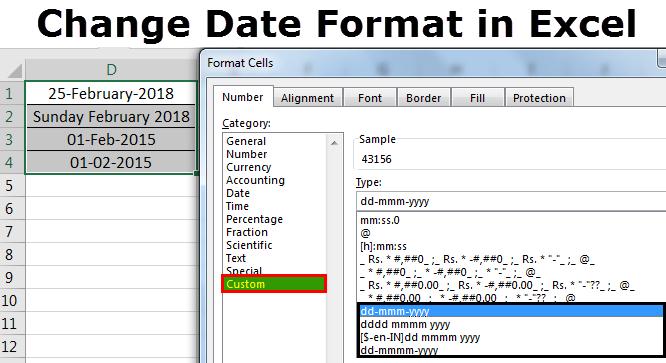Pick the [$-en-IN]dd mmmm yyyy format
The width and height of the screenshot is (666, 363).
point(420,338)
